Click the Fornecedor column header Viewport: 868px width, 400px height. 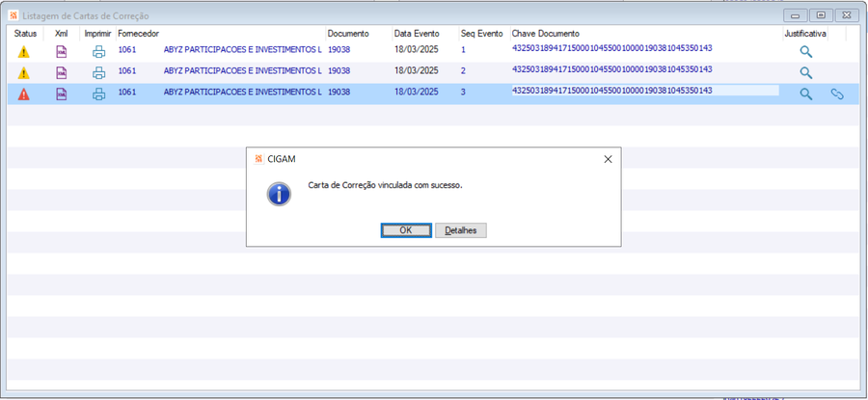[138, 34]
